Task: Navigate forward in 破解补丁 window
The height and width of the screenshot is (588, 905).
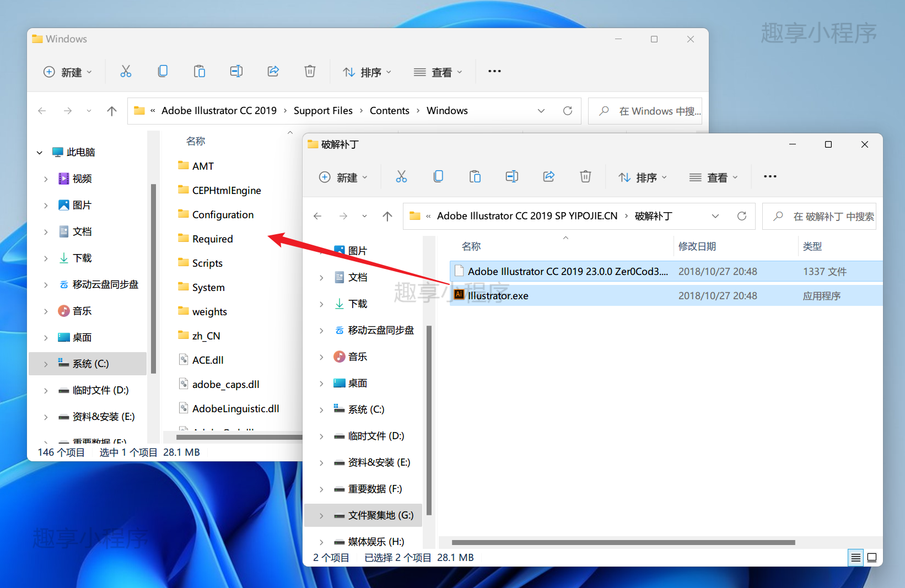Action: (343, 216)
